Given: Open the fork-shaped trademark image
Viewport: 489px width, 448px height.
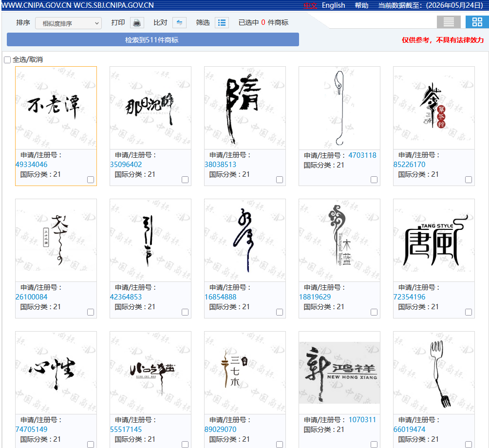Looking at the screenshot, I should [434, 373].
